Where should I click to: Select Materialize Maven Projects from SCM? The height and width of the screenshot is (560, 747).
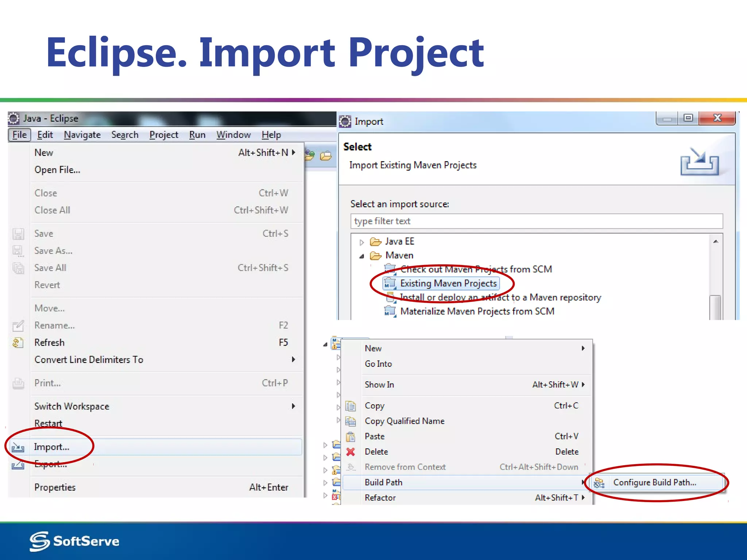(477, 311)
